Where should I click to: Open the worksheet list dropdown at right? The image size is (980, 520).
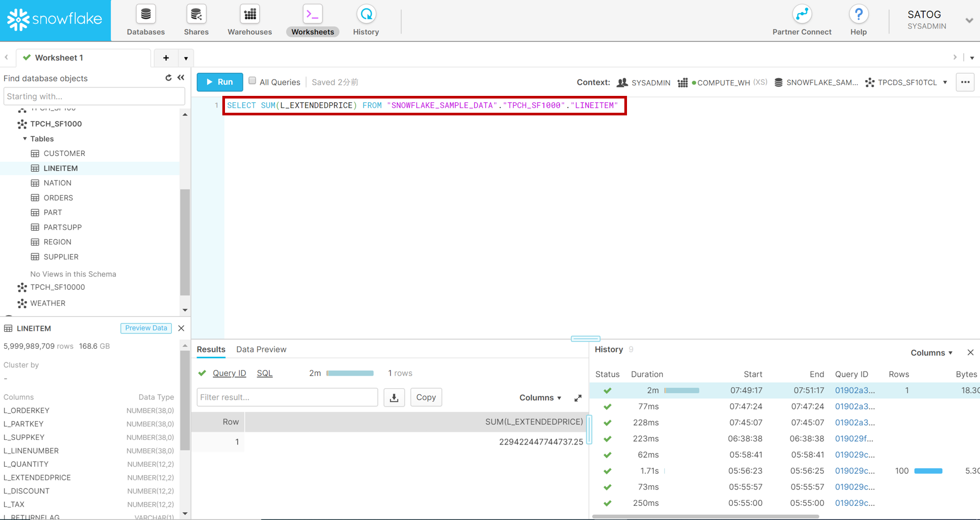pyautogui.click(x=972, y=58)
